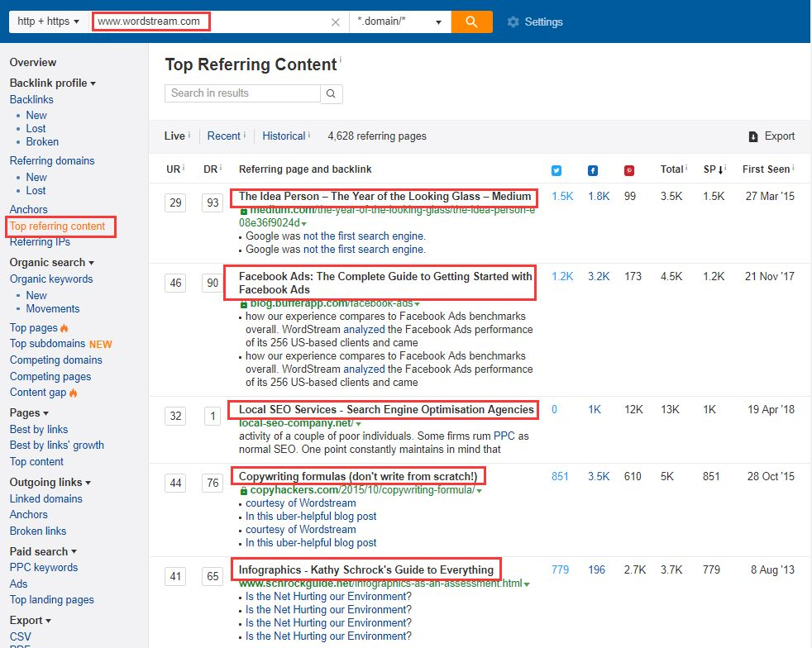Open PPC keywords link
The image size is (812, 648).
44,568
